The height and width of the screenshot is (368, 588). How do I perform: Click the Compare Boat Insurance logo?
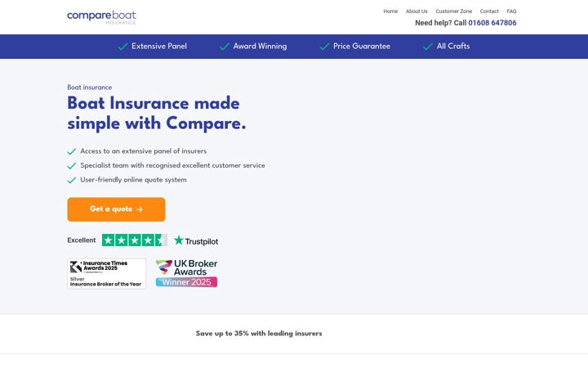101,17
